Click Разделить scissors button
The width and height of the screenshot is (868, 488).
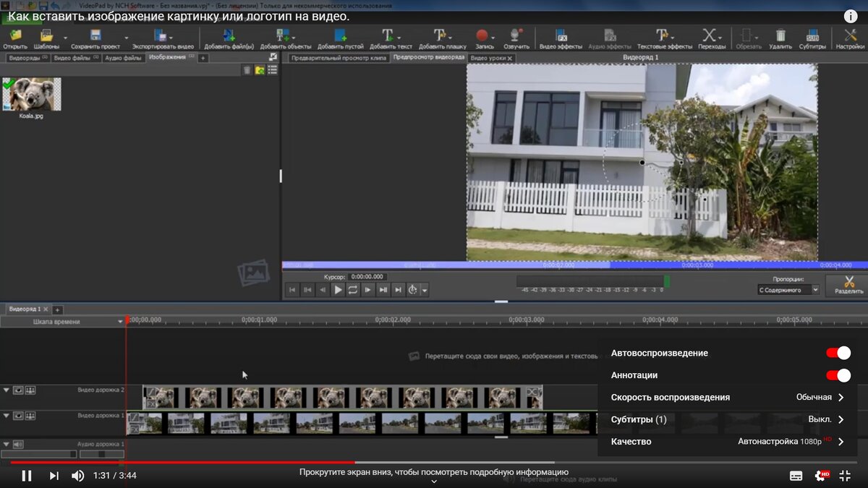[x=848, y=285]
